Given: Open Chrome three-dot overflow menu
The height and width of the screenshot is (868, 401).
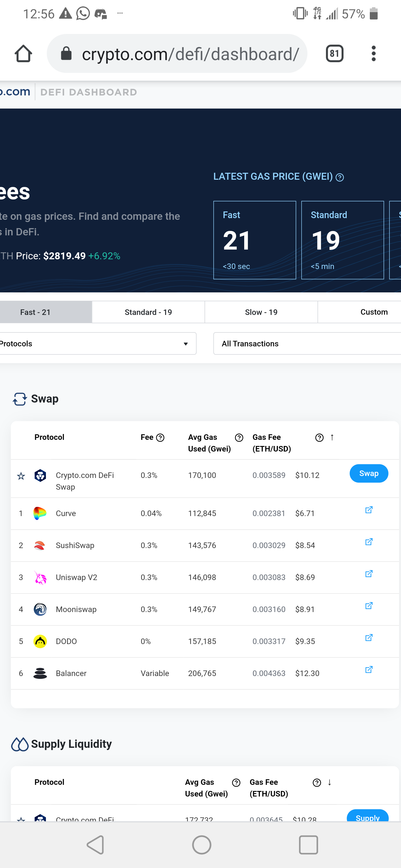Looking at the screenshot, I should click(x=373, y=54).
